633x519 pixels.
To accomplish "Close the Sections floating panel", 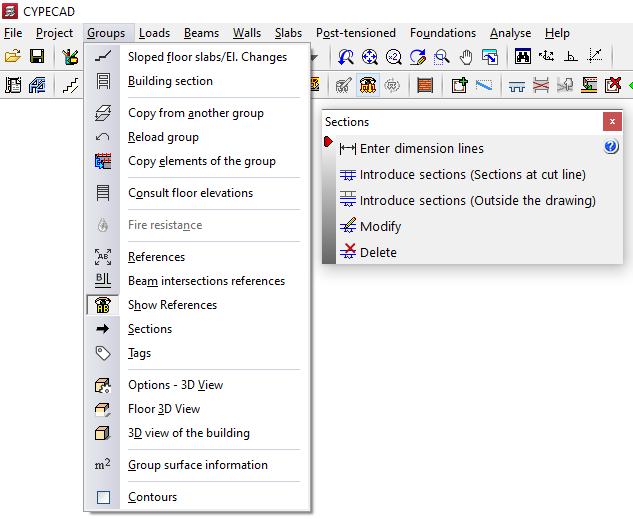I will click(x=612, y=122).
